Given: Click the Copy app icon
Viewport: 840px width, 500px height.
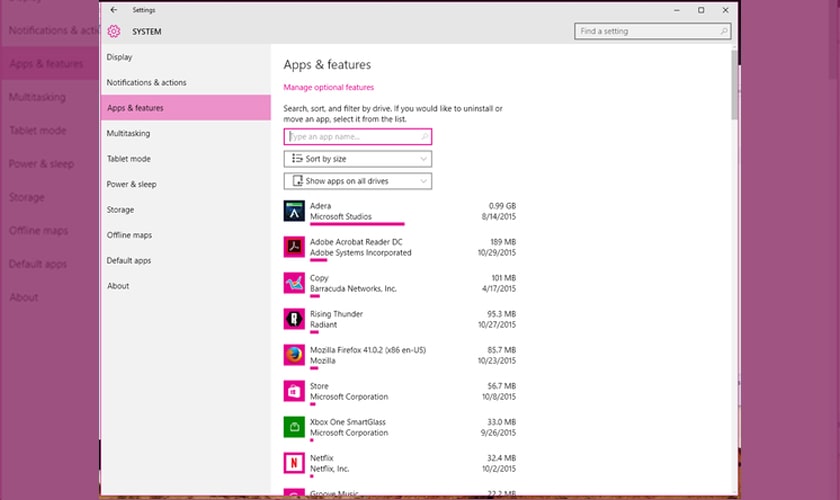Looking at the screenshot, I should pyautogui.click(x=294, y=283).
